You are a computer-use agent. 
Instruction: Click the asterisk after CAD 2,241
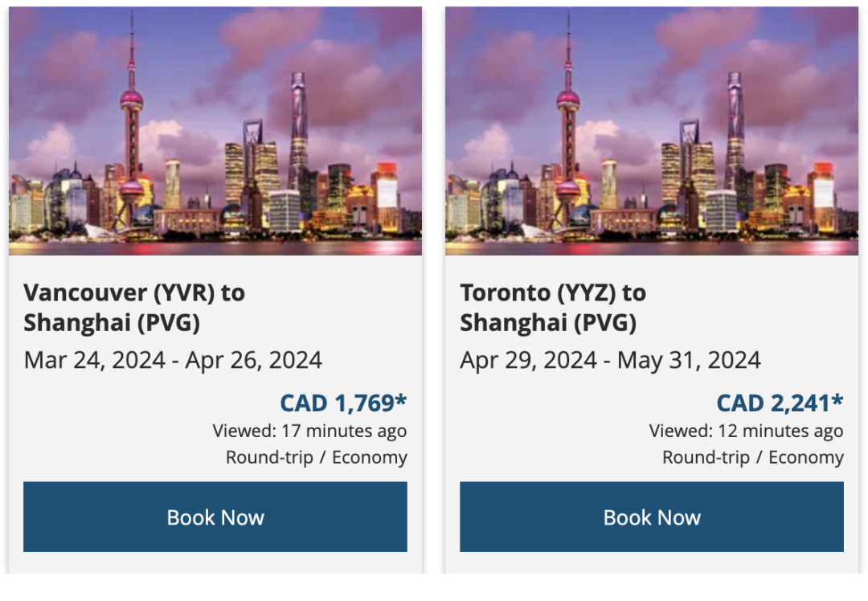837,399
